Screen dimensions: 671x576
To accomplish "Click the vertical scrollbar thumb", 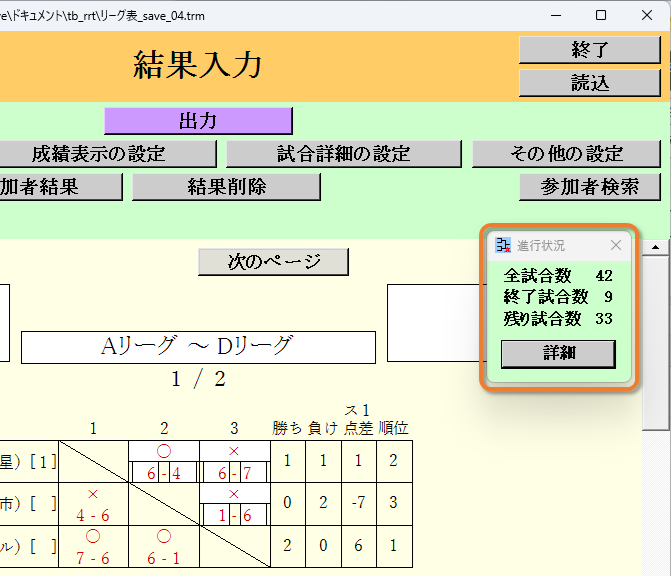I will (x=656, y=342).
